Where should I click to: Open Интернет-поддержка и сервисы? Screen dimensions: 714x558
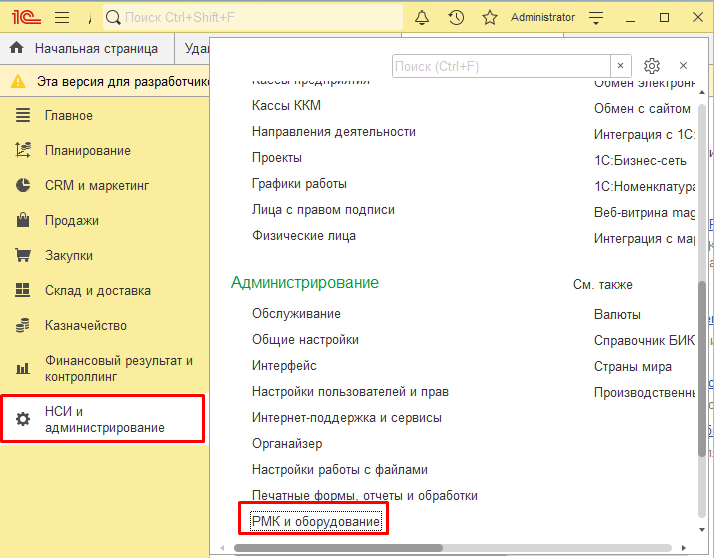tap(347, 417)
